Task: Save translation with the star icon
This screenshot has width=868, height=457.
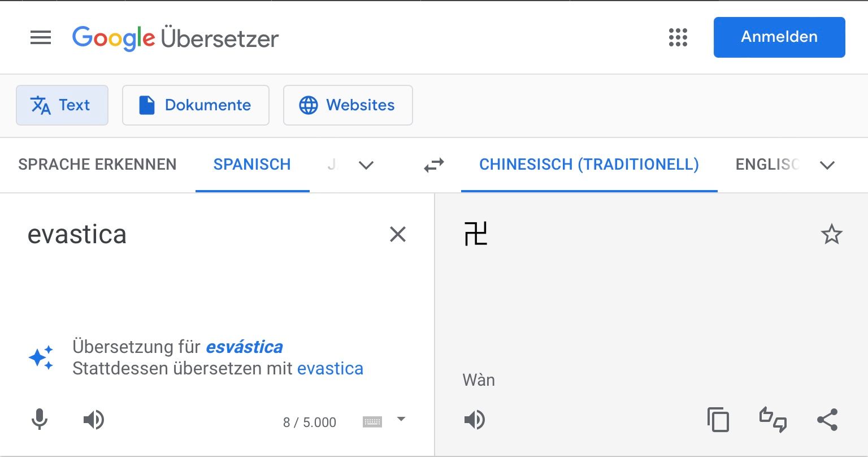Action: tap(831, 234)
